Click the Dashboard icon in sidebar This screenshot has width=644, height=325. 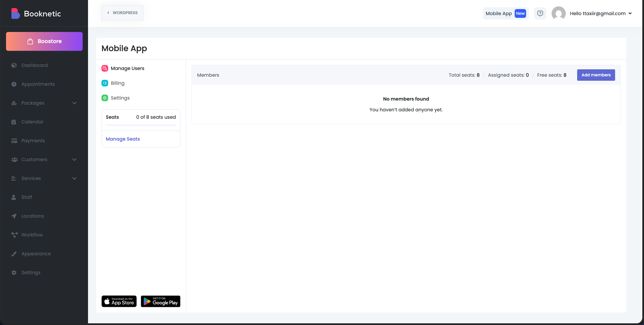pos(14,65)
